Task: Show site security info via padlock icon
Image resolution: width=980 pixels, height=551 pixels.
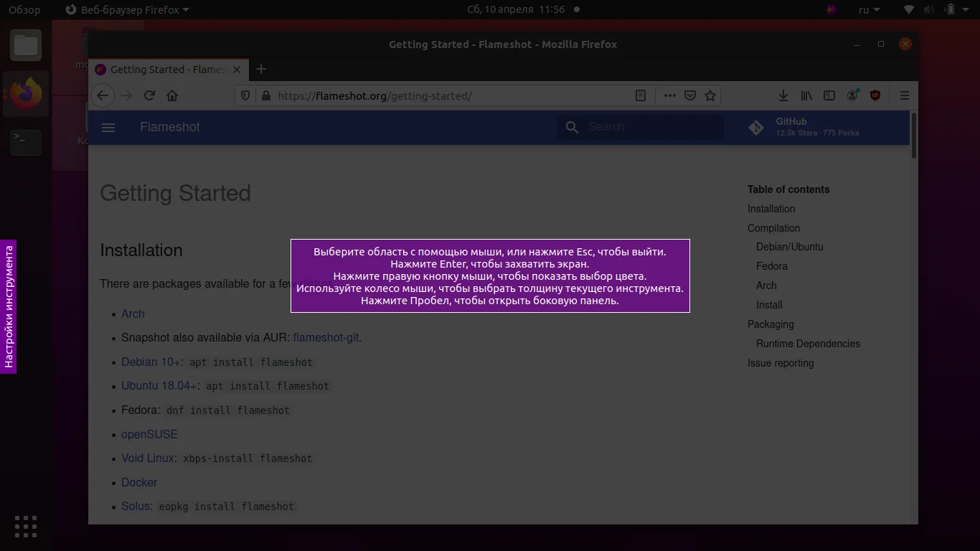Action: [265, 95]
